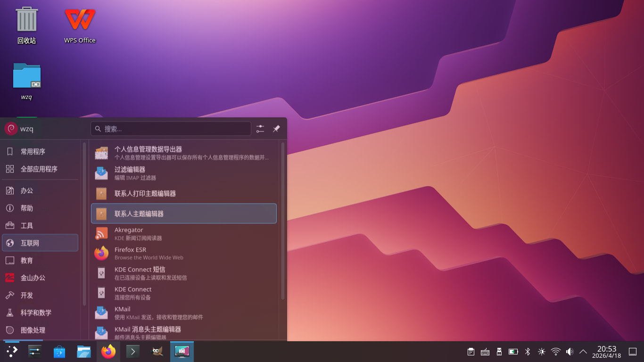
Task: Open the WPS Office desktop shortcut
Action: 80,25
